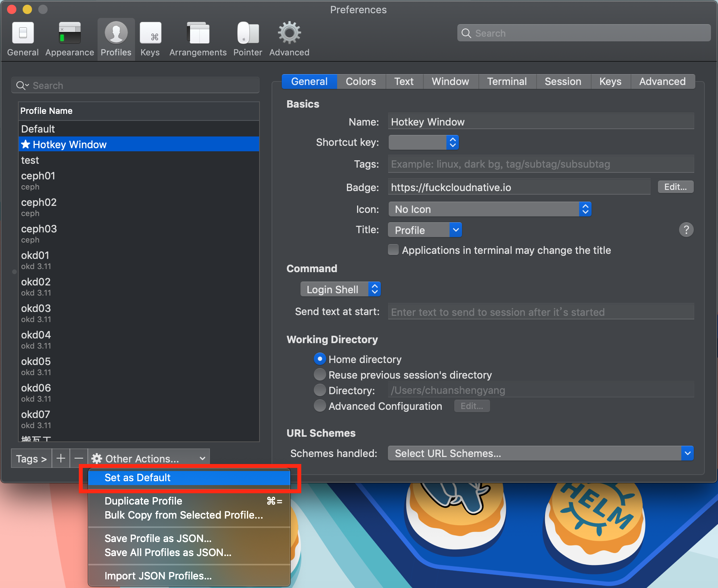The width and height of the screenshot is (718, 588).
Task: Open the Arrangements preferences icon
Action: (197, 37)
